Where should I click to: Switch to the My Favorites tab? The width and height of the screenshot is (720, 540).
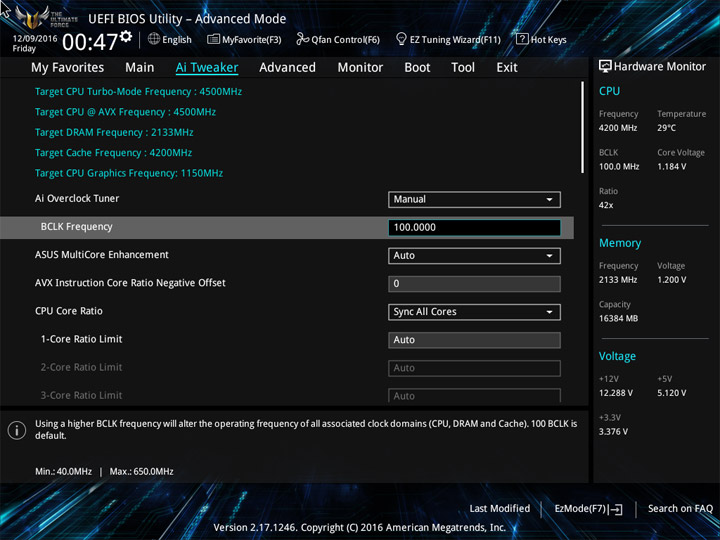tap(68, 68)
